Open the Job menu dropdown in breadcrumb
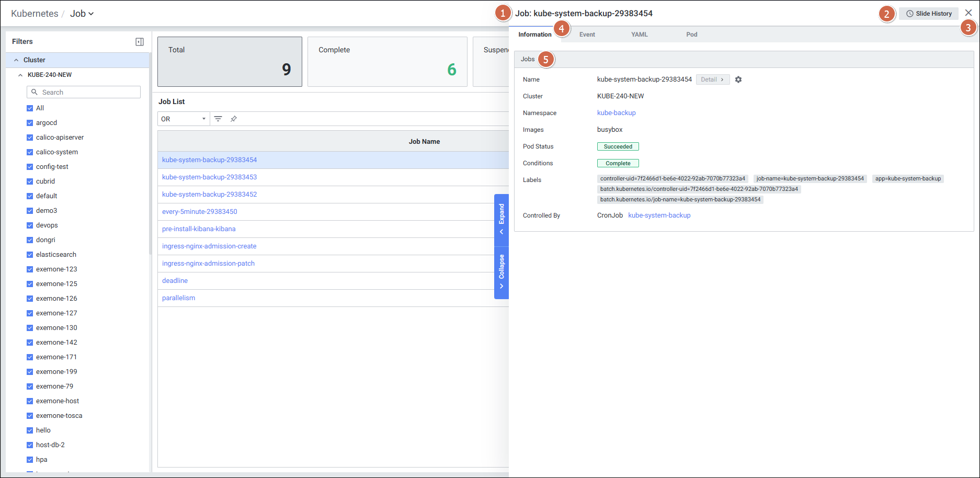 (x=82, y=14)
